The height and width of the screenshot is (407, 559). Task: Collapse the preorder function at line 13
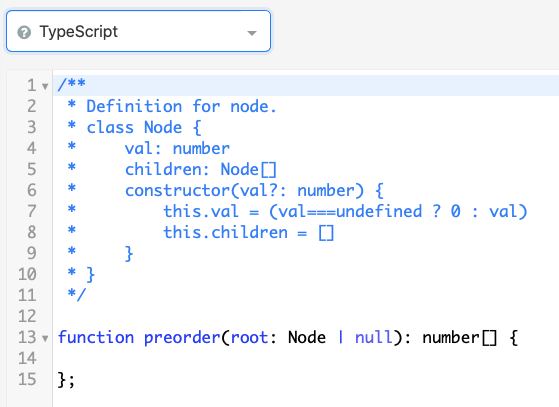point(45,338)
